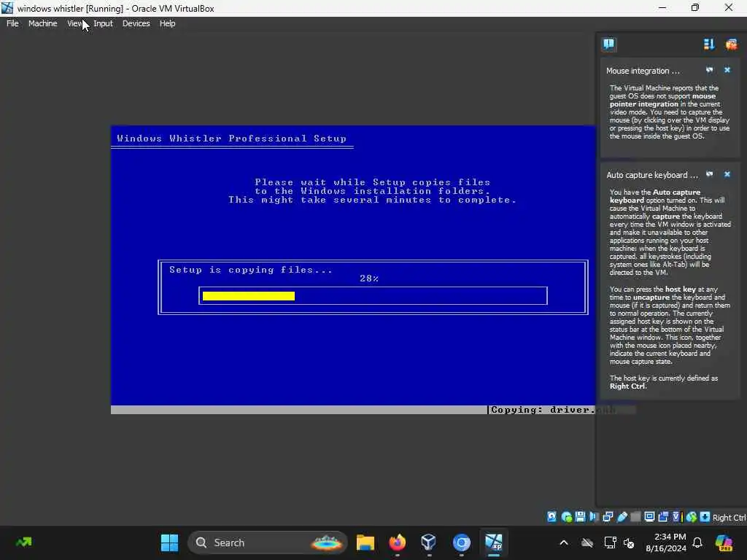
Task: Click the cloud sync tray icon
Action: click(587, 542)
